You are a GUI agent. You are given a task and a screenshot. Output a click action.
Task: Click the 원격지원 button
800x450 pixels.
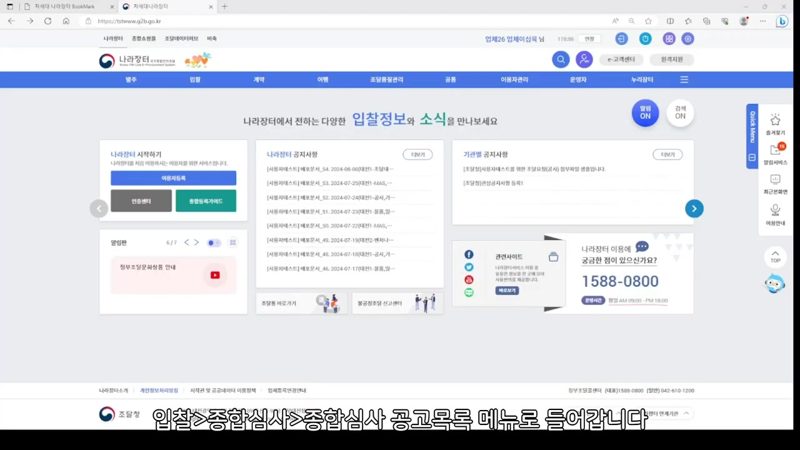point(672,60)
